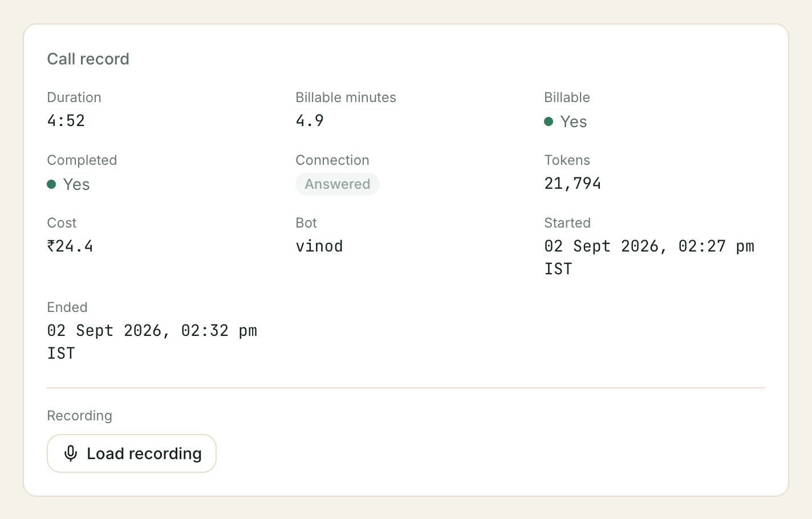The width and height of the screenshot is (812, 519).
Task: Click the Load recording button
Action: tap(132, 453)
